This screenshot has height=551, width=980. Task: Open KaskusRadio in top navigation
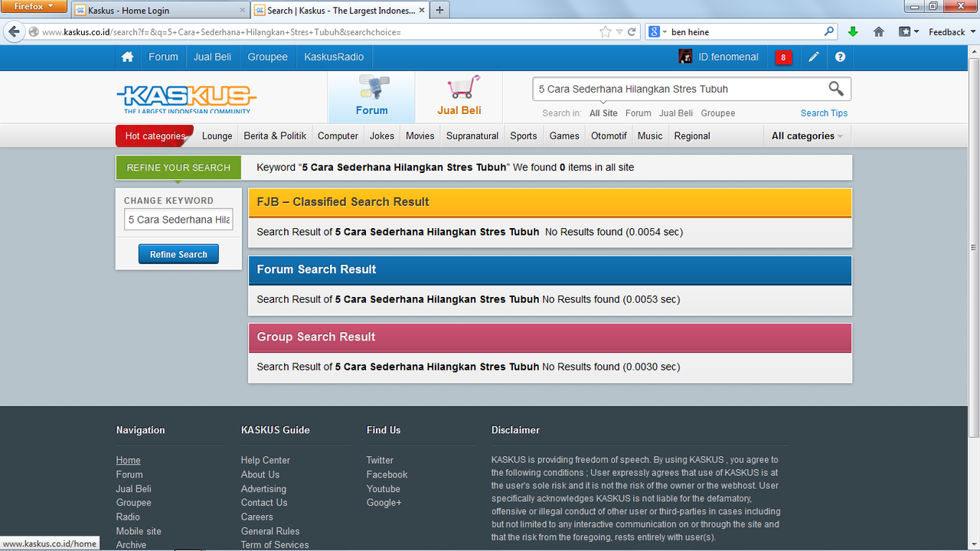(x=334, y=57)
